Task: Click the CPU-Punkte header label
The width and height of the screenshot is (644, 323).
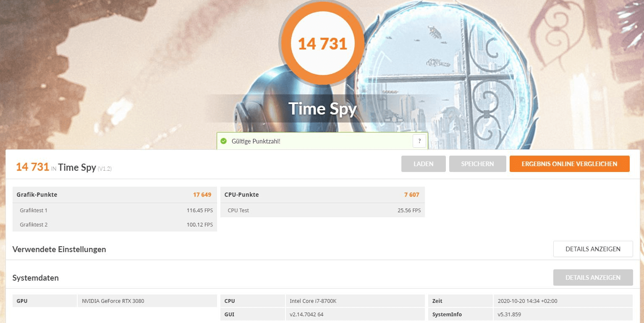Action: point(241,195)
